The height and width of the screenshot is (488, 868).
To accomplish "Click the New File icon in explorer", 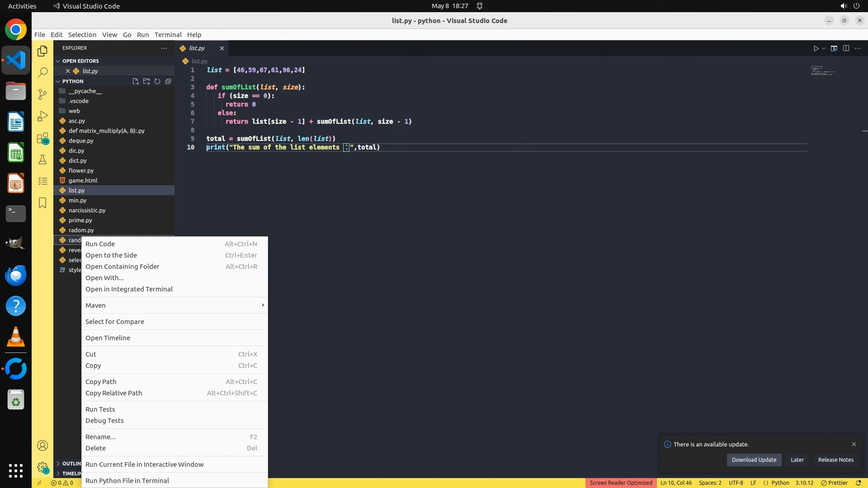I will pyautogui.click(x=135, y=81).
